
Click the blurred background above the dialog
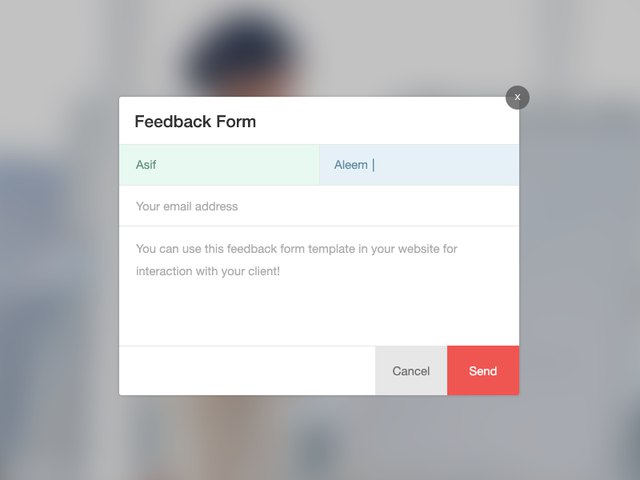coord(320,45)
